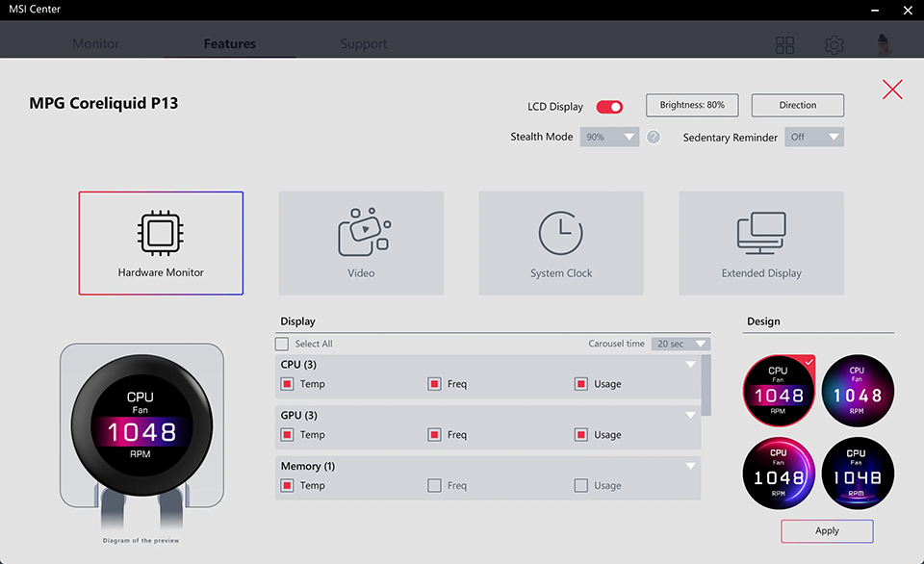Viewport: 924px width, 564px height.
Task: Click the Stealth Mode help question mark
Action: [654, 137]
